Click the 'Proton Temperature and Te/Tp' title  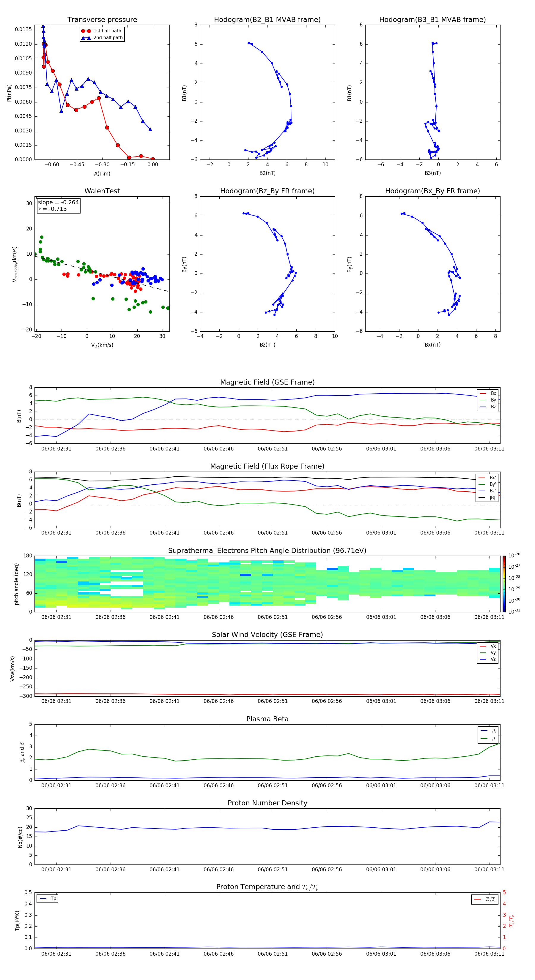coord(267,887)
